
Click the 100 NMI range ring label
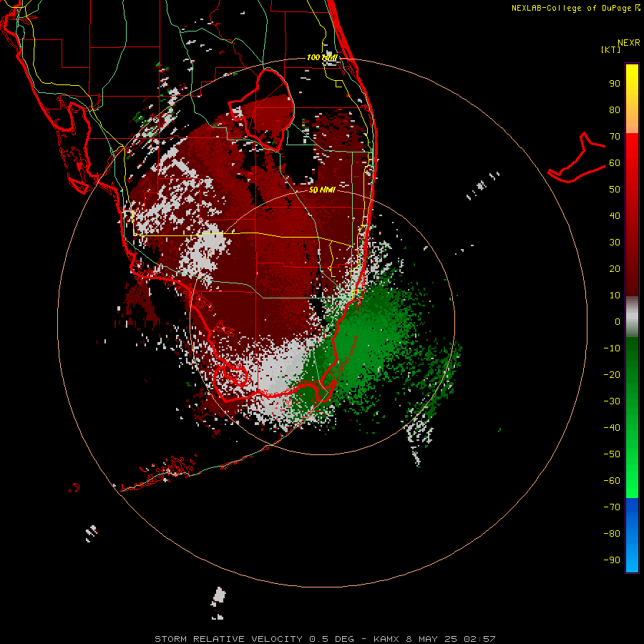322,57
